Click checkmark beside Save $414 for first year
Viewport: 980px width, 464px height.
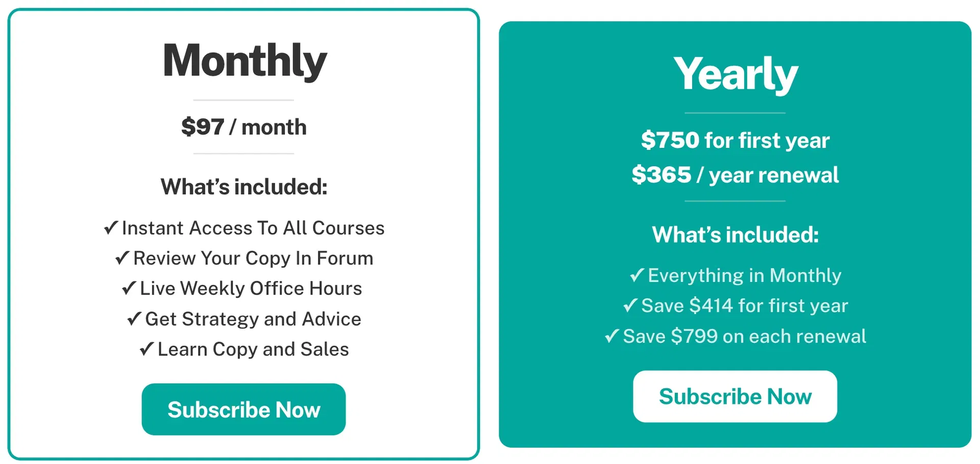[630, 305]
